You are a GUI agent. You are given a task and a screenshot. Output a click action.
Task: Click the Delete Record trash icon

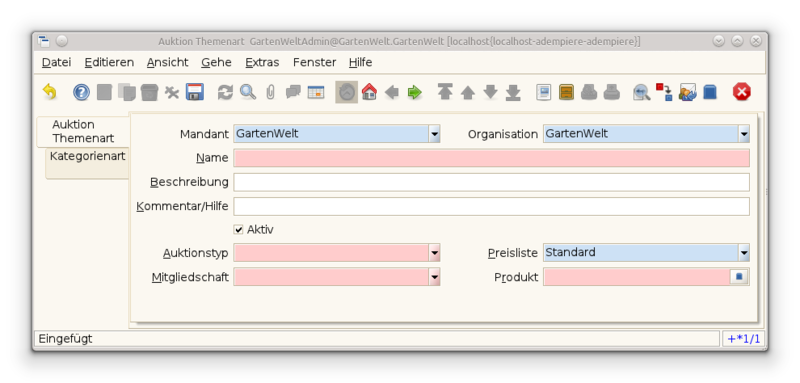[x=149, y=92]
